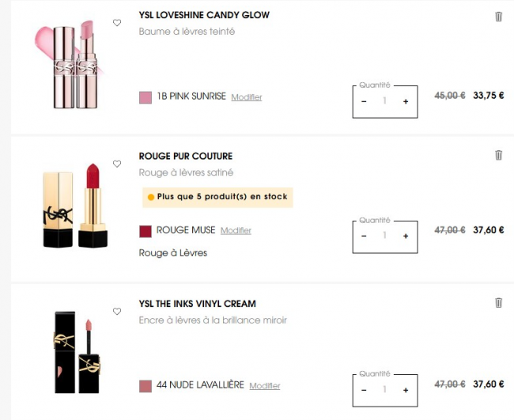This screenshot has width=514, height=420.
Task: Favorite the Rouge Pur Couture lipstick
Action: pyautogui.click(x=117, y=164)
